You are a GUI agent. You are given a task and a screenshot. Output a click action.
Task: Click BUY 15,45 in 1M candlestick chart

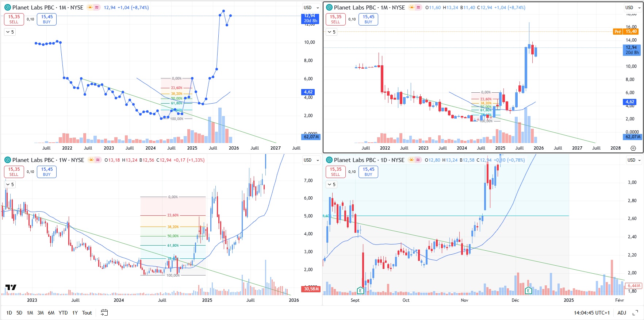click(368, 19)
